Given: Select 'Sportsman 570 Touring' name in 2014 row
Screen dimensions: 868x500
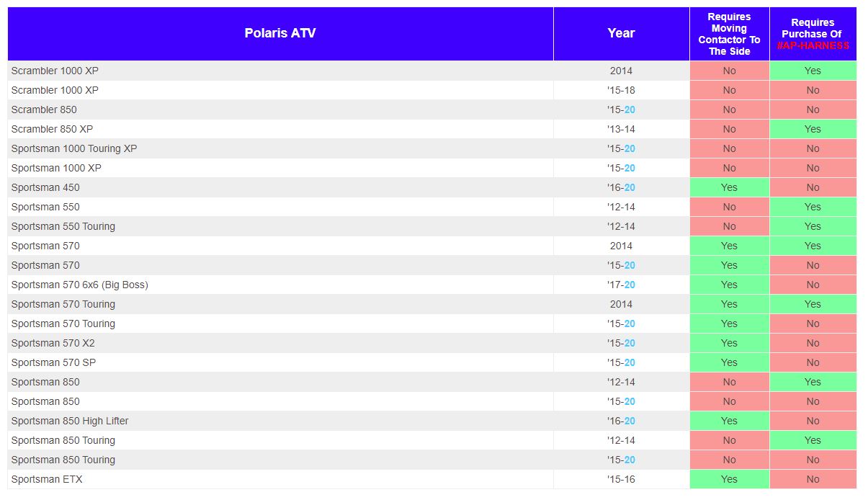Looking at the screenshot, I should [x=63, y=304].
